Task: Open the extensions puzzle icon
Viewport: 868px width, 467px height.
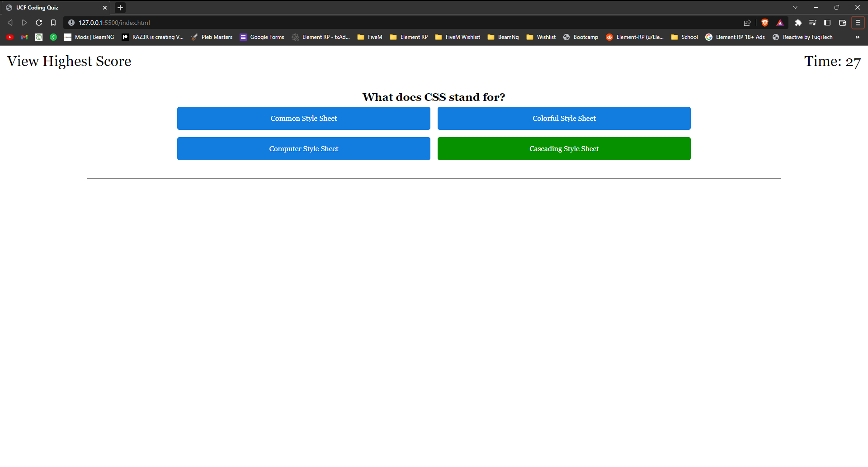Action: click(798, 23)
